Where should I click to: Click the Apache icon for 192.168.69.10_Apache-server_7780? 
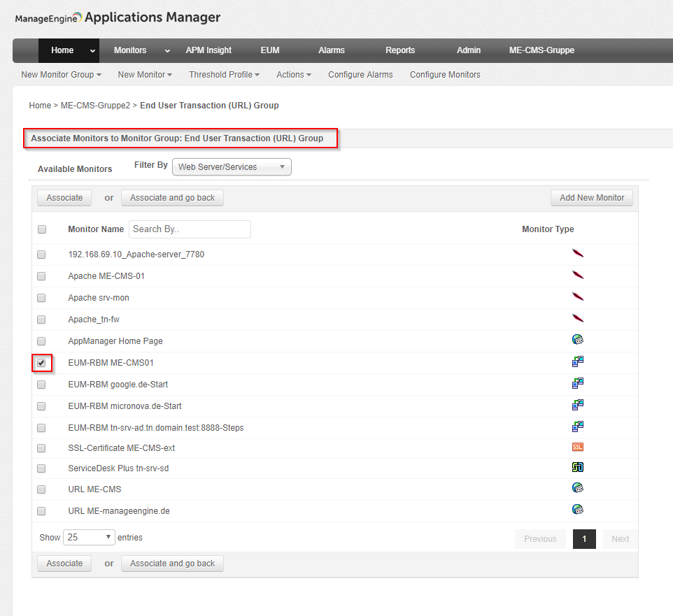click(x=578, y=254)
